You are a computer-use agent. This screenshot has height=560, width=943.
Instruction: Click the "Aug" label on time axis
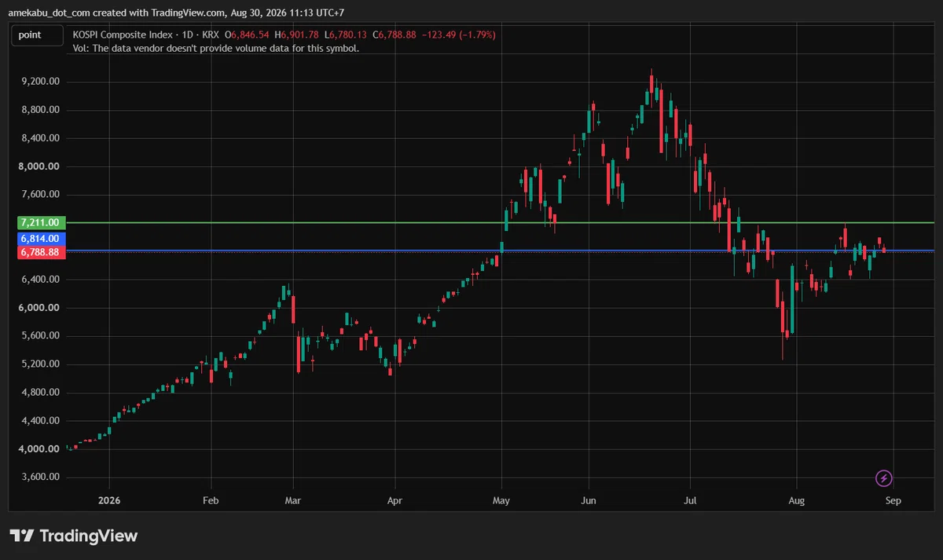[x=796, y=500]
